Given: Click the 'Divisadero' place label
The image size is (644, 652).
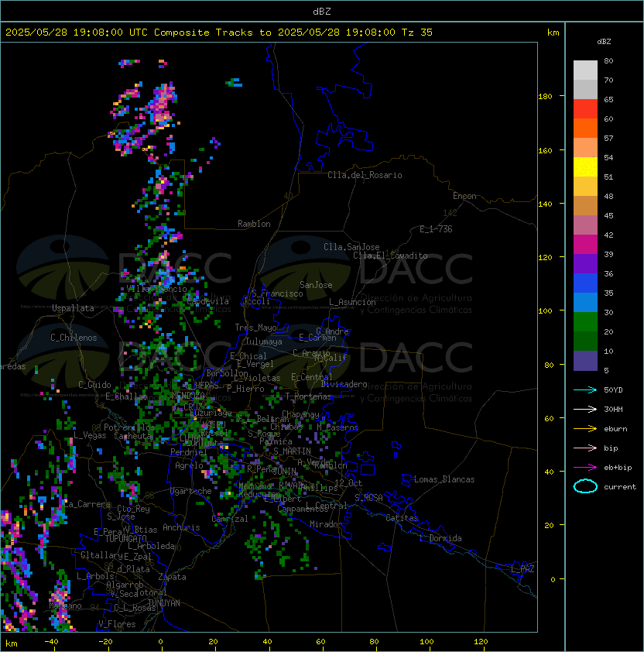Looking at the screenshot, I should tap(344, 384).
